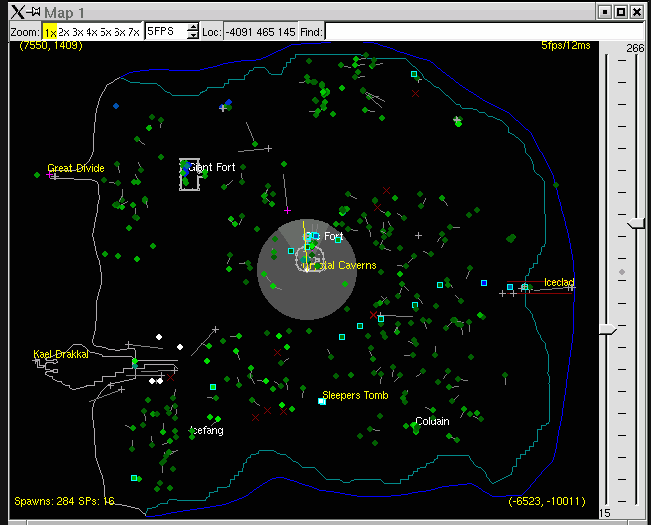651x525 pixels.
Task: Click the lone green diamond outside east boundary
Action: (x=556, y=185)
